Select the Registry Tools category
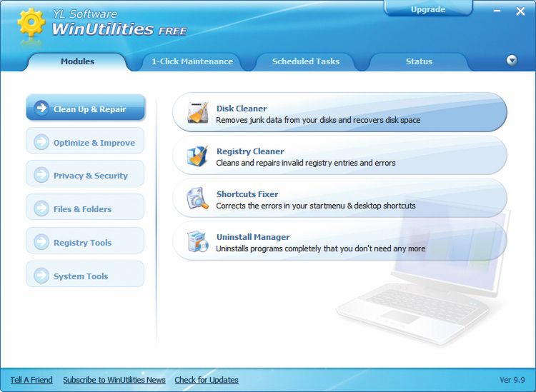536x392 pixels. (x=85, y=241)
